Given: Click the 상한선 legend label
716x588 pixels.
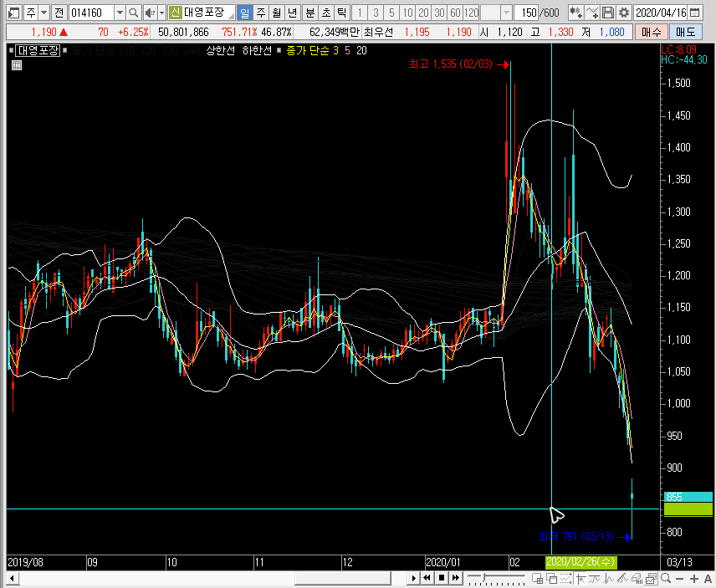Looking at the screenshot, I should pos(221,51).
